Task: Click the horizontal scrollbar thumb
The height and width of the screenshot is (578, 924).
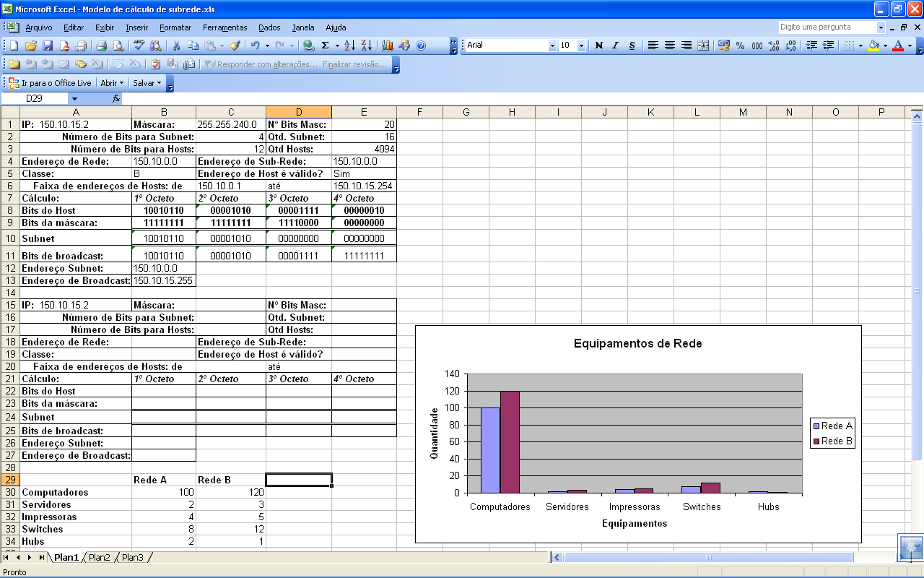Action: pos(709,557)
